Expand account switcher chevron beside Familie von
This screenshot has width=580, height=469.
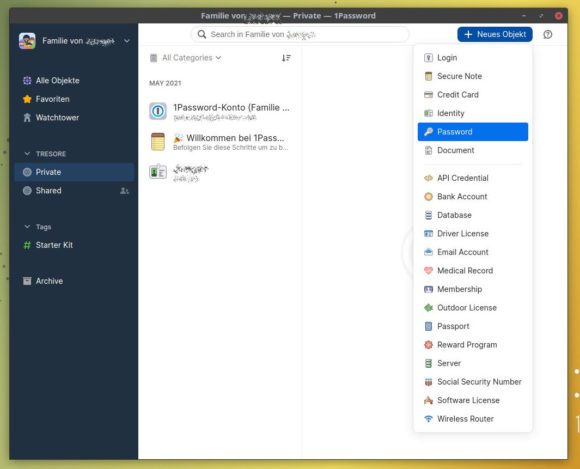(127, 41)
